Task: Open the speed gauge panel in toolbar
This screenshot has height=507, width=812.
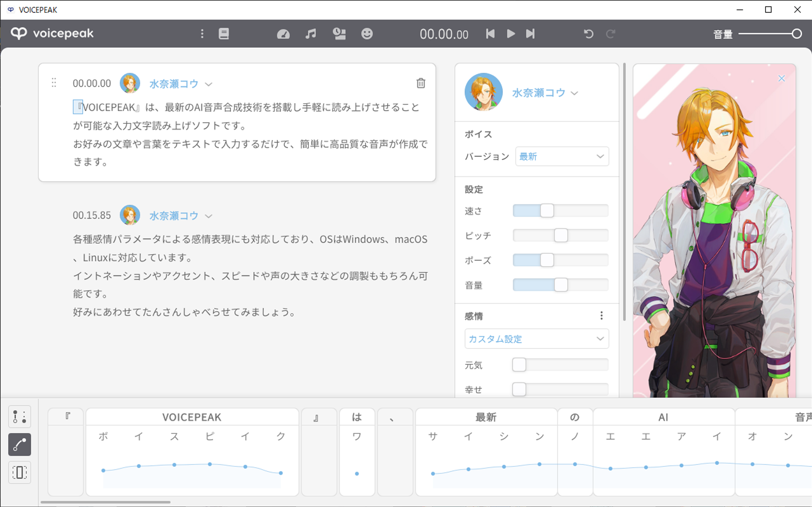Action: click(x=283, y=34)
